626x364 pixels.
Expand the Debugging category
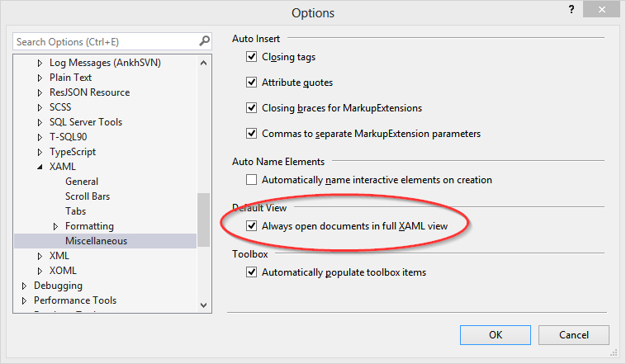tap(24, 286)
